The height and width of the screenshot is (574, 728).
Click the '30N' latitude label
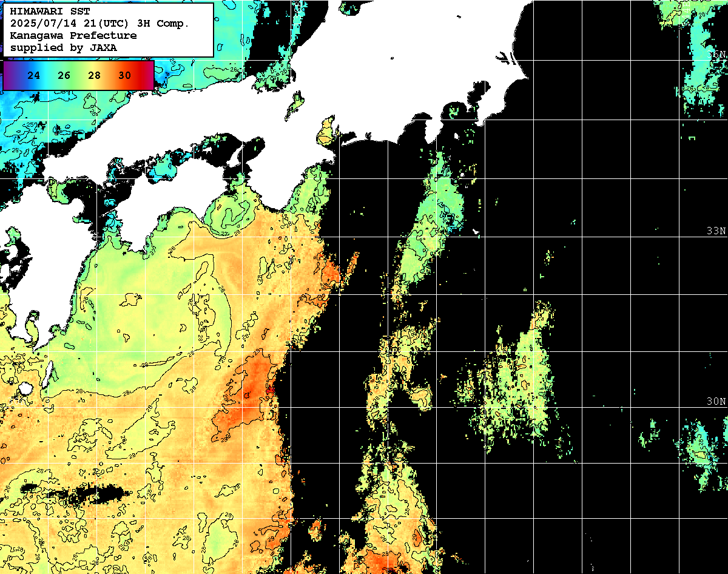coord(716,402)
